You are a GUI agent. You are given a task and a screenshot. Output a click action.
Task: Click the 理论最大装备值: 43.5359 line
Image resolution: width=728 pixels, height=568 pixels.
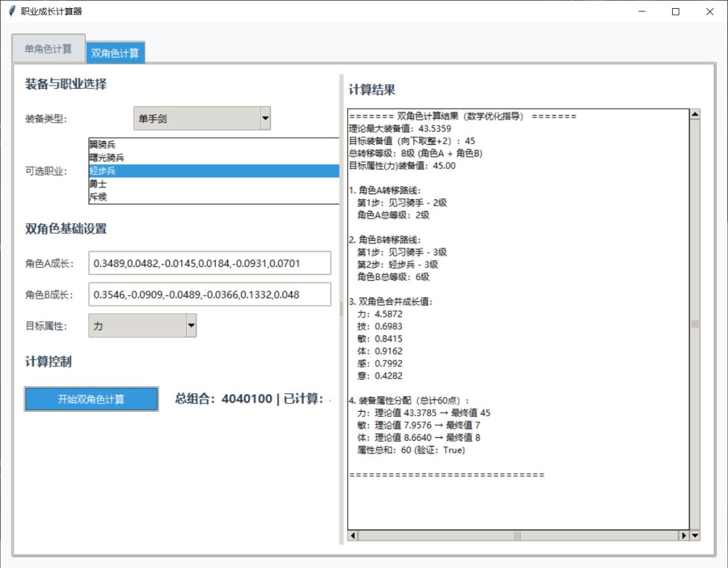[x=400, y=129]
